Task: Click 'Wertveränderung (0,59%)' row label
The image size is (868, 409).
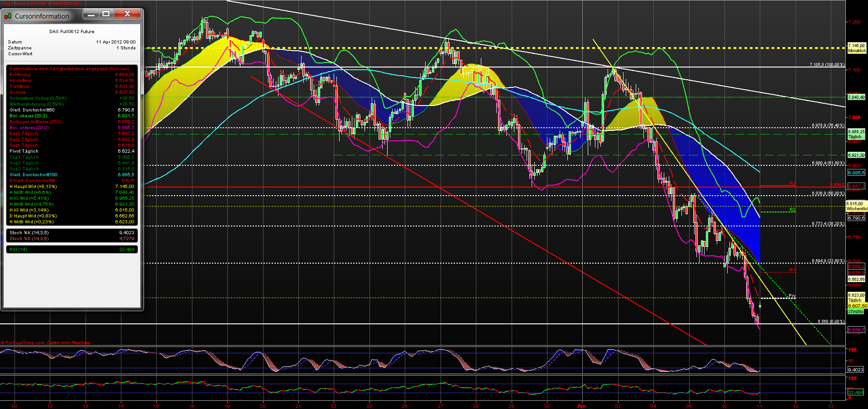Action: 37,104
